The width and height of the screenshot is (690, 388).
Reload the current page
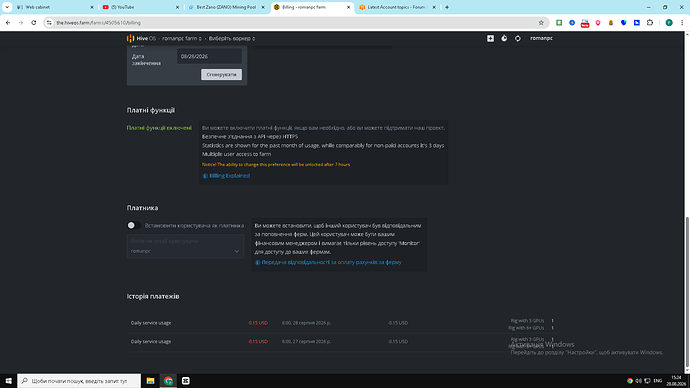pos(34,22)
